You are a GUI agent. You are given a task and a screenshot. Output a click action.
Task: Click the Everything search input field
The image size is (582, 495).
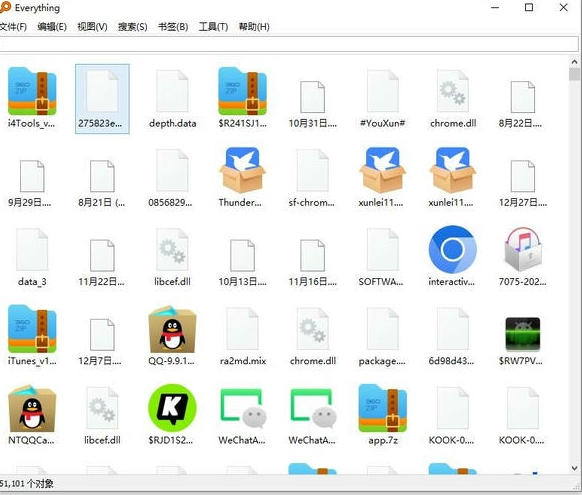click(x=289, y=45)
